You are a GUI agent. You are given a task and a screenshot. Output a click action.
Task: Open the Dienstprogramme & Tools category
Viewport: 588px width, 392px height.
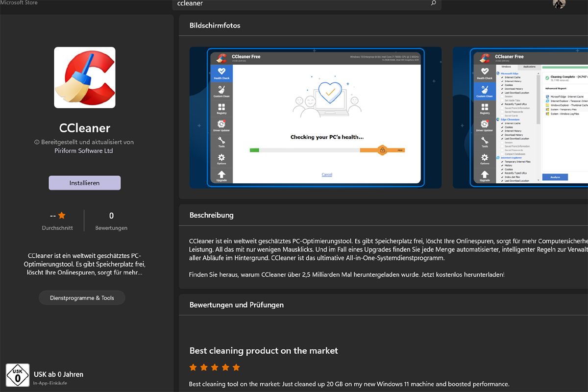click(x=82, y=298)
